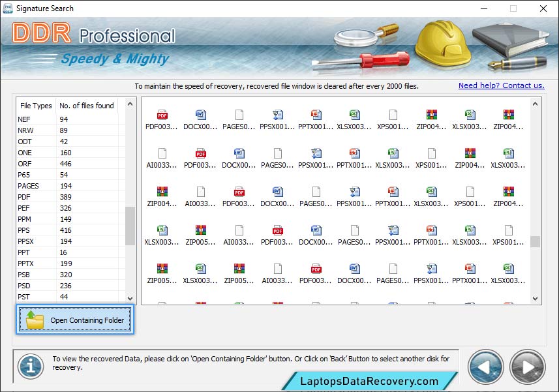The height and width of the screenshot is (392, 559).
Task: Select the PDF003 file in the fifth row
Action: pyautogui.click(x=316, y=274)
